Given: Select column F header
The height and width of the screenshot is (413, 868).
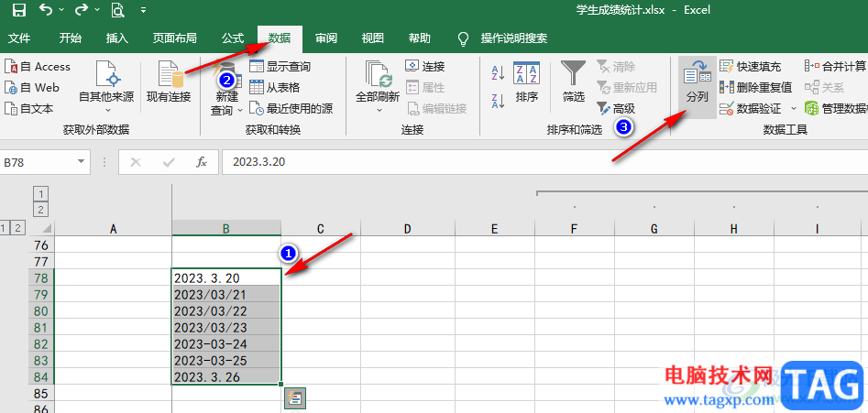Looking at the screenshot, I should (x=574, y=229).
